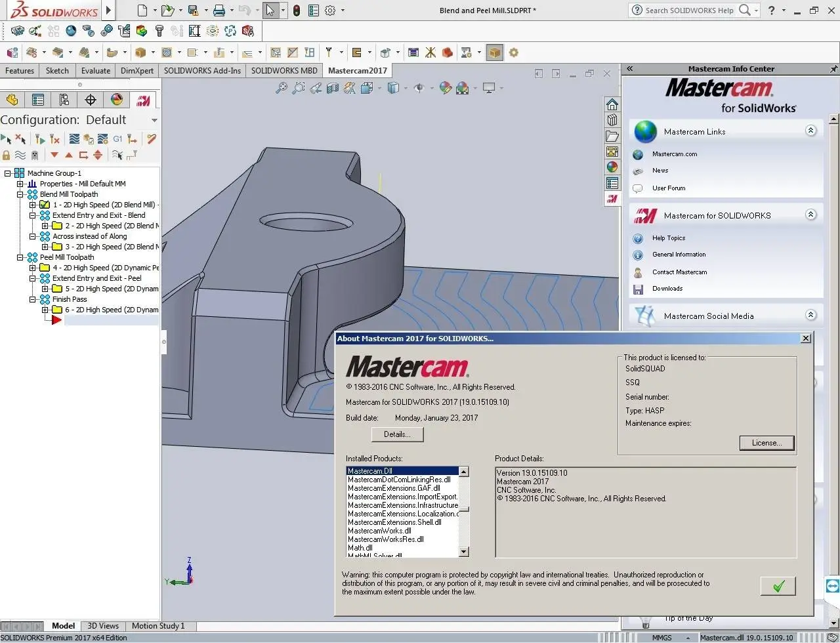Image resolution: width=840 pixels, height=643 pixels.
Task: Open the 3D Views bottom tab
Action: point(103,626)
